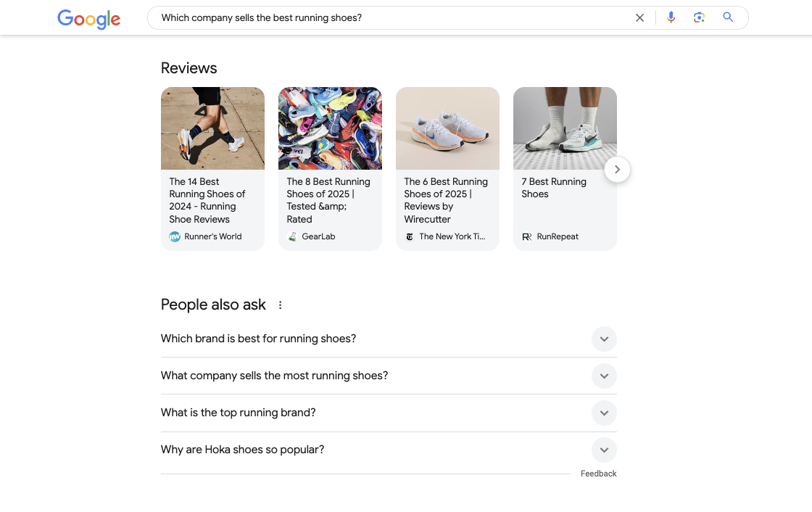Click the search magnifier icon
This screenshot has height=512, width=812.
click(728, 17)
